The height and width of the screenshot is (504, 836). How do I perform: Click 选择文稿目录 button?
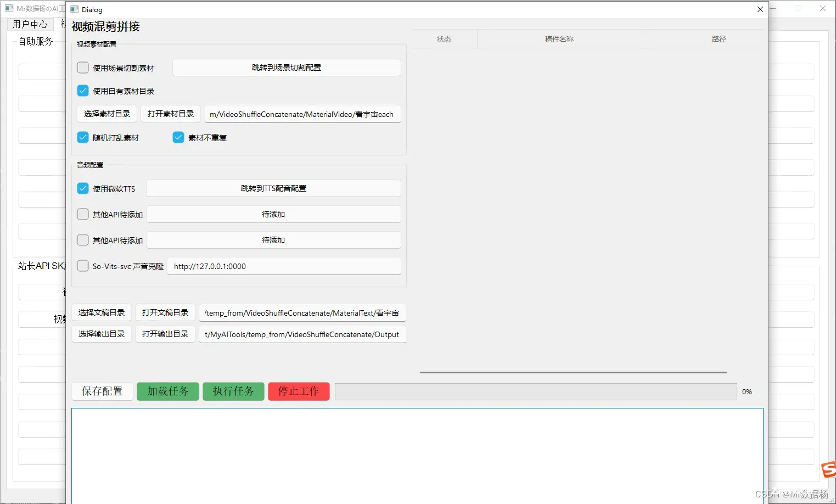pyautogui.click(x=102, y=312)
